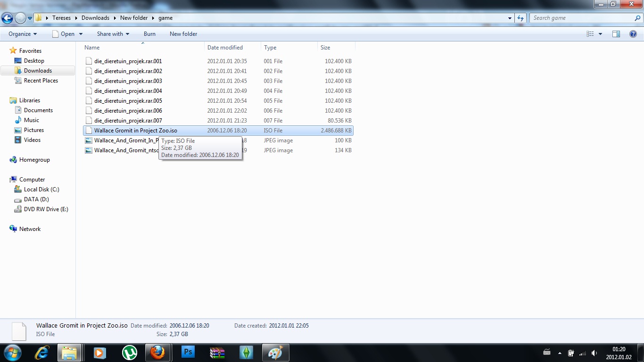Select Computer in the navigation pane
The image size is (644, 362).
tap(32, 180)
